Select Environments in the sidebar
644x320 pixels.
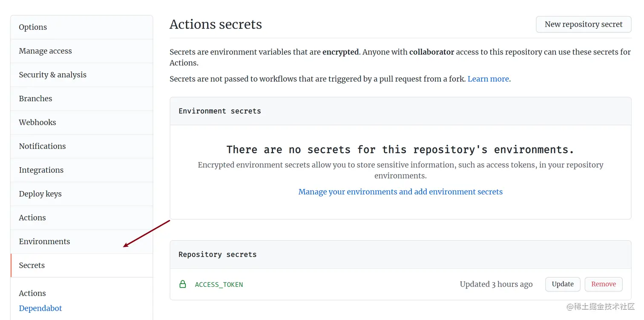[44, 242]
